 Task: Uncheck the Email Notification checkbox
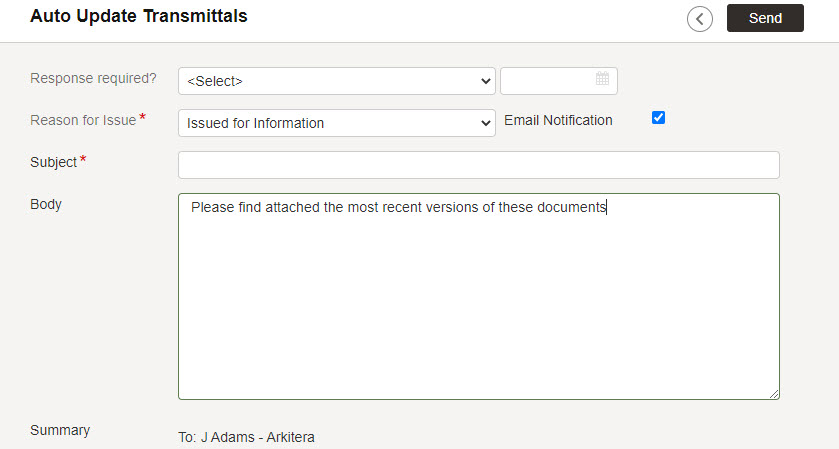[658, 118]
